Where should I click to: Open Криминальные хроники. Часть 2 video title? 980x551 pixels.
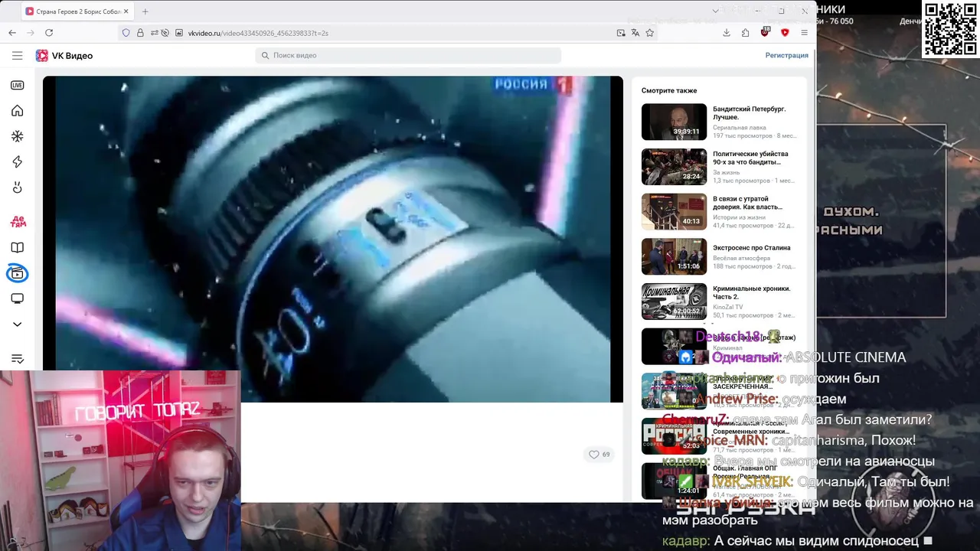click(751, 292)
